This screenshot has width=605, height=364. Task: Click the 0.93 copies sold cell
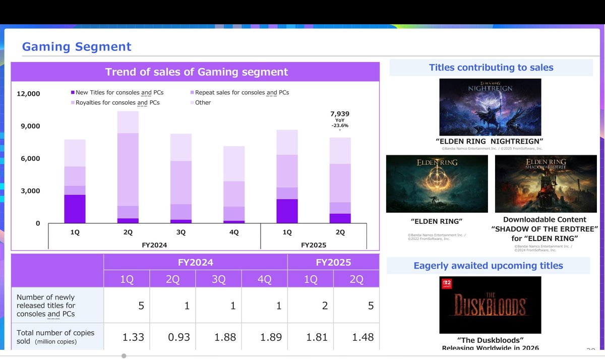coord(172,337)
